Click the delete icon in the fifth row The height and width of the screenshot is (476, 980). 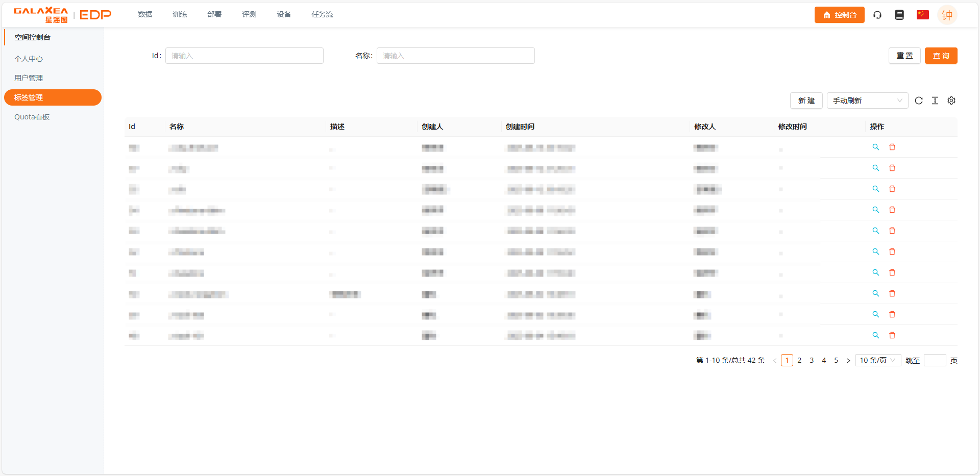(892, 231)
